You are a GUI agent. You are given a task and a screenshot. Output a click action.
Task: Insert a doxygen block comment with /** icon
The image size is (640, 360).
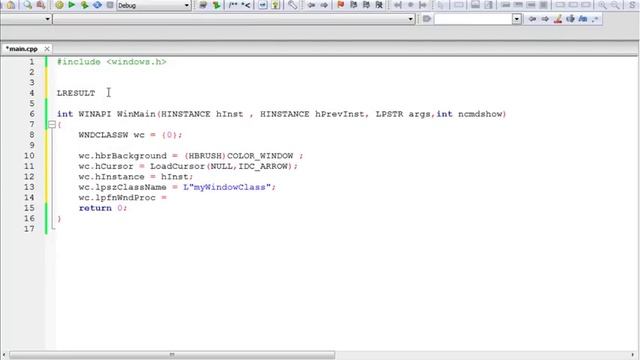pos(233,5)
